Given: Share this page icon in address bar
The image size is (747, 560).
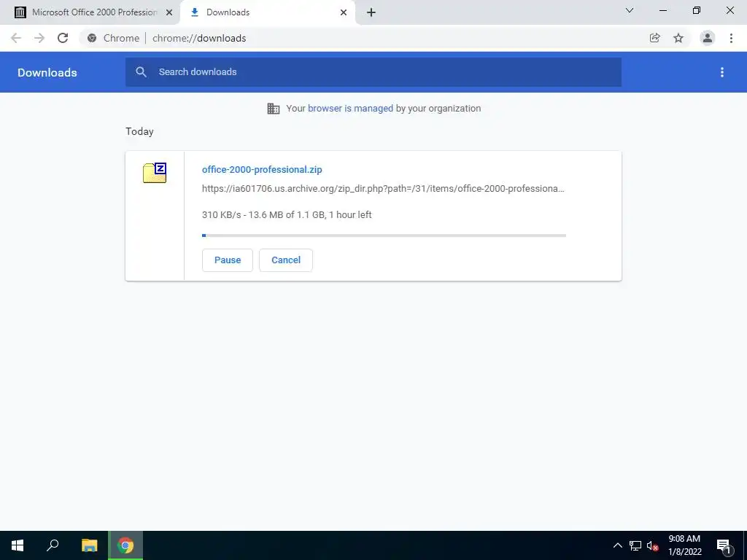Looking at the screenshot, I should (x=655, y=38).
